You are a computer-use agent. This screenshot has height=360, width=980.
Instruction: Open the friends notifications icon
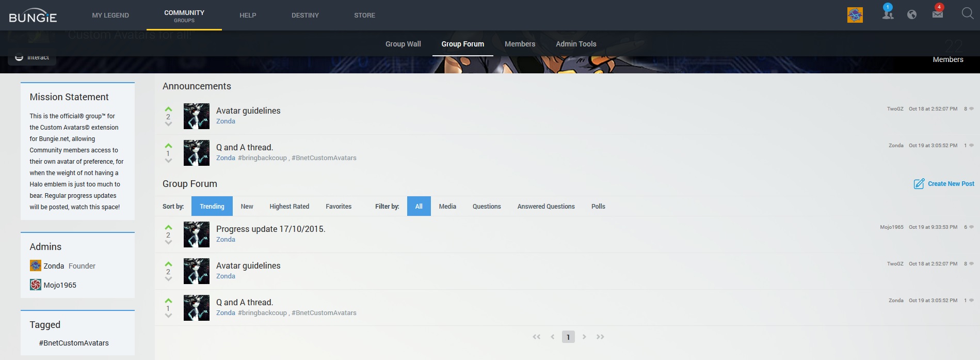click(x=888, y=13)
